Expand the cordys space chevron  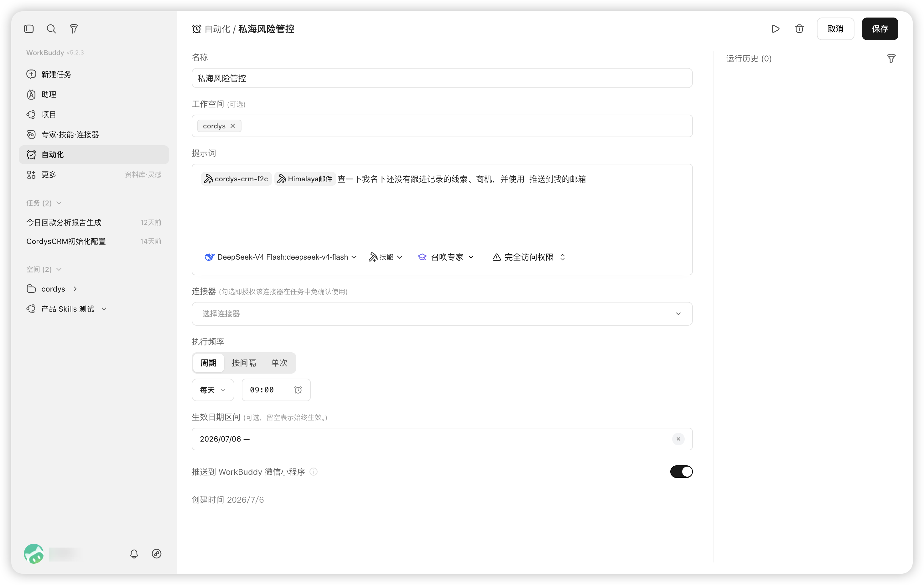point(75,289)
